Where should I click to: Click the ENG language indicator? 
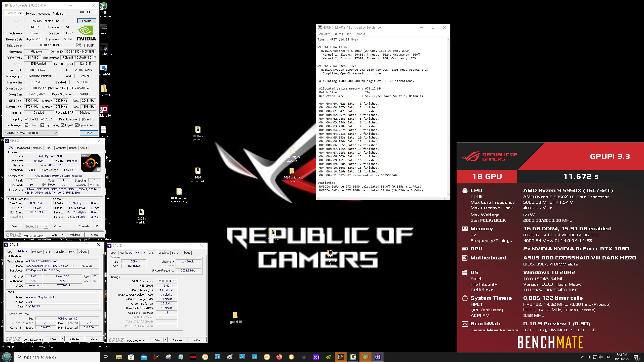(608, 357)
